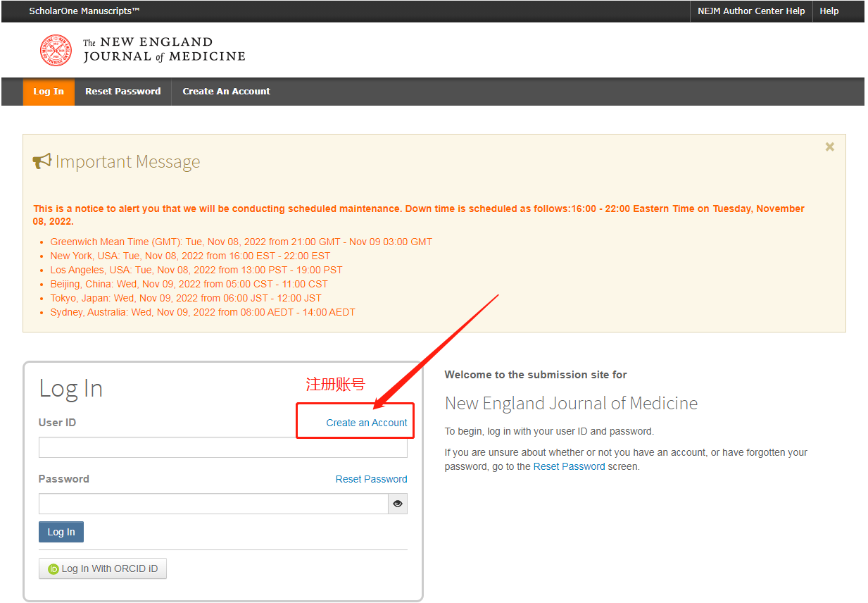Click the Tokyo, Japan schedule line
868x603 pixels.
point(186,298)
